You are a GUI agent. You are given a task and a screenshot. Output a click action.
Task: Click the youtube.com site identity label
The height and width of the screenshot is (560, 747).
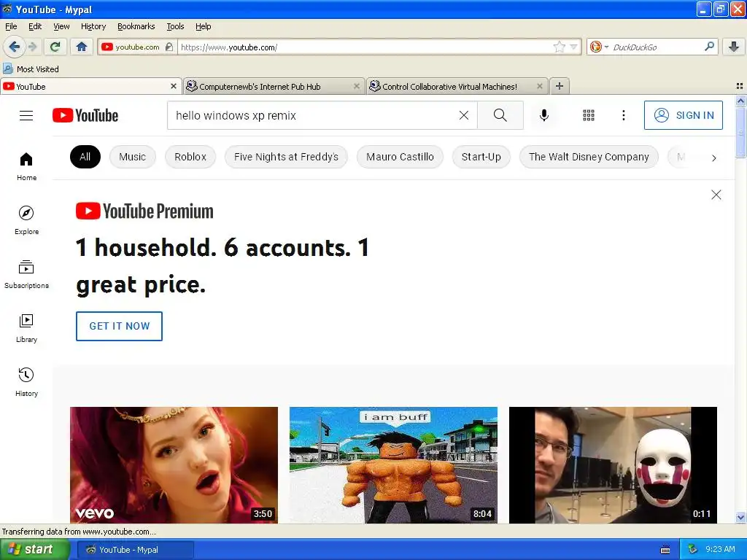(137, 47)
